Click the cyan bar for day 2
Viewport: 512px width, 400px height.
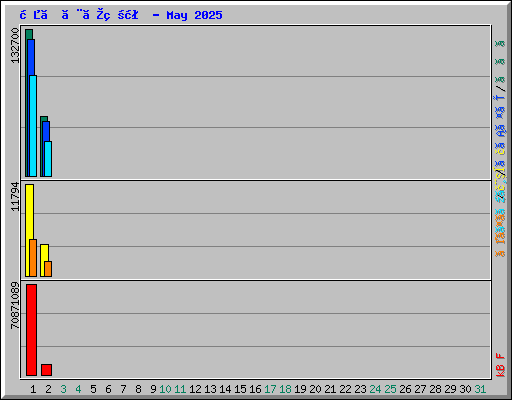(48, 159)
